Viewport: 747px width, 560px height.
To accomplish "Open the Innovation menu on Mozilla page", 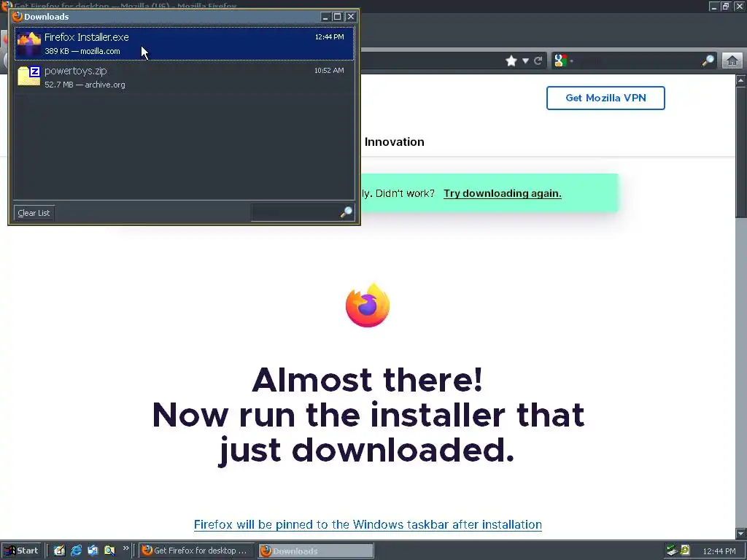I will click(x=394, y=142).
